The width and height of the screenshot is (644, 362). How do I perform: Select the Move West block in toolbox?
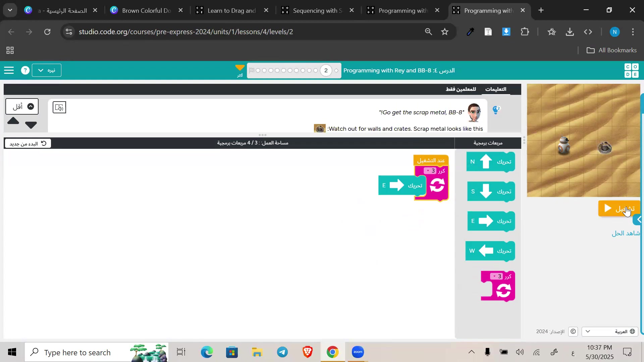click(x=490, y=251)
